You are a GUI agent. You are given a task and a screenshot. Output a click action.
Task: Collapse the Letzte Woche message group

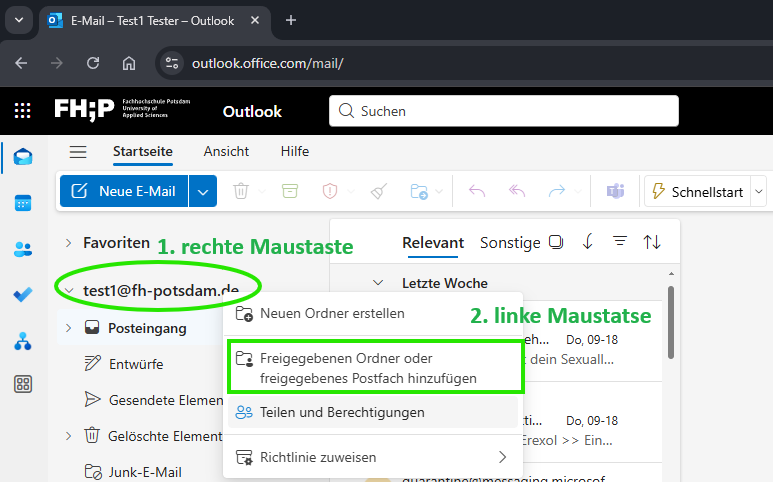click(x=379, y=283)
